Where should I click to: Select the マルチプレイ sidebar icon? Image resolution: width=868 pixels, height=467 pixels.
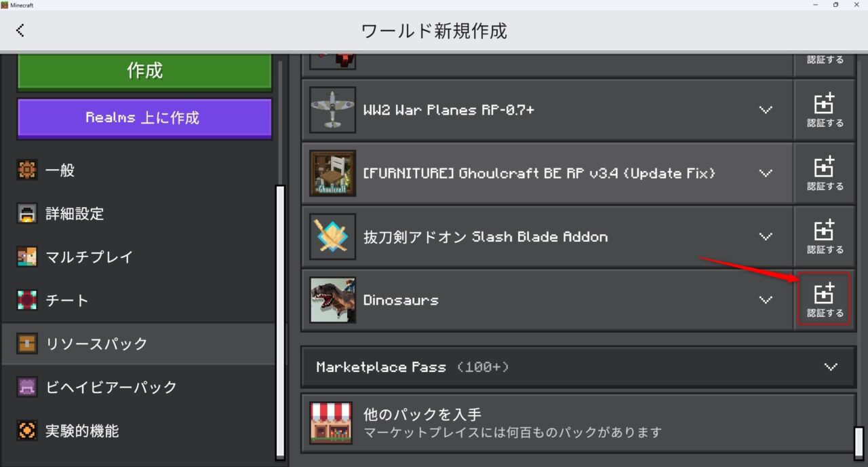click(x=27, y=257)
